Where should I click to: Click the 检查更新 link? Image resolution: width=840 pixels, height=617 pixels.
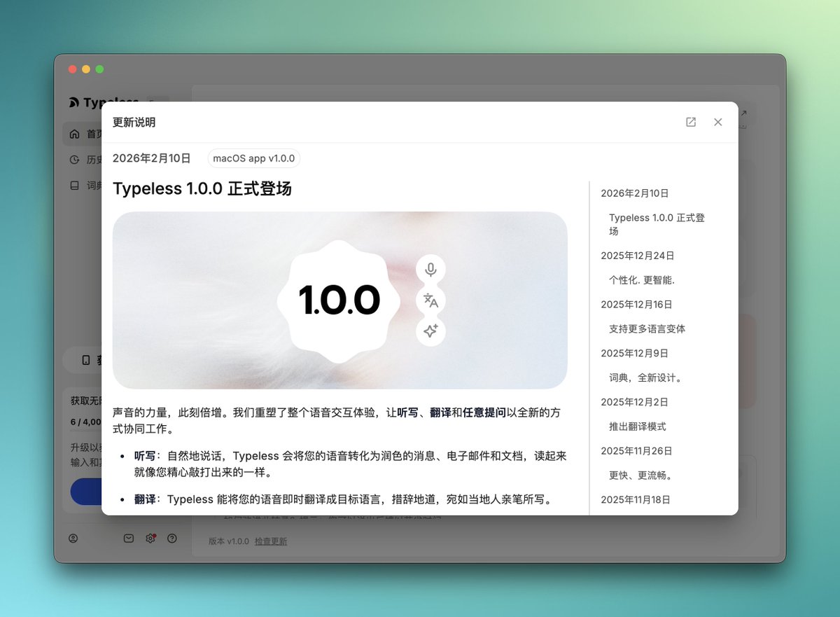271,541
